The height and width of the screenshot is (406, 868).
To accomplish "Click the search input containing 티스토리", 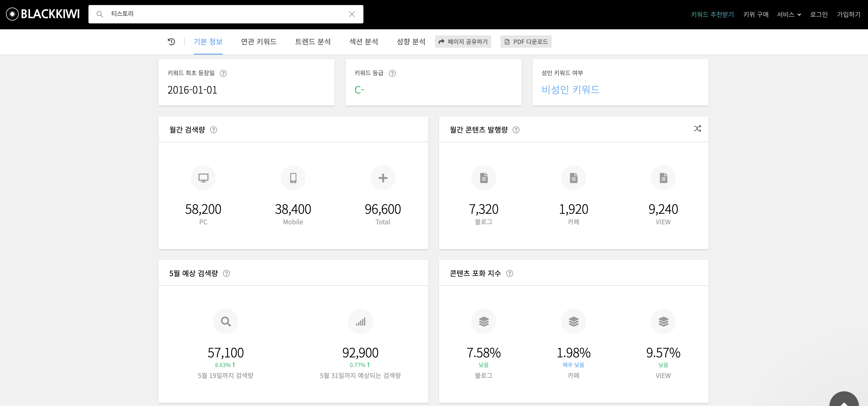I will pyautogui.click(x=226, y=14).
